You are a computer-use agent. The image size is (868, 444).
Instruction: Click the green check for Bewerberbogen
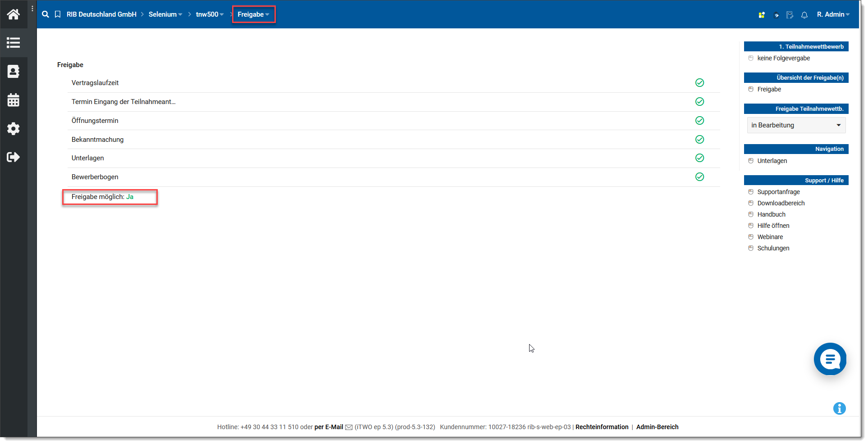tap(699, 177)
